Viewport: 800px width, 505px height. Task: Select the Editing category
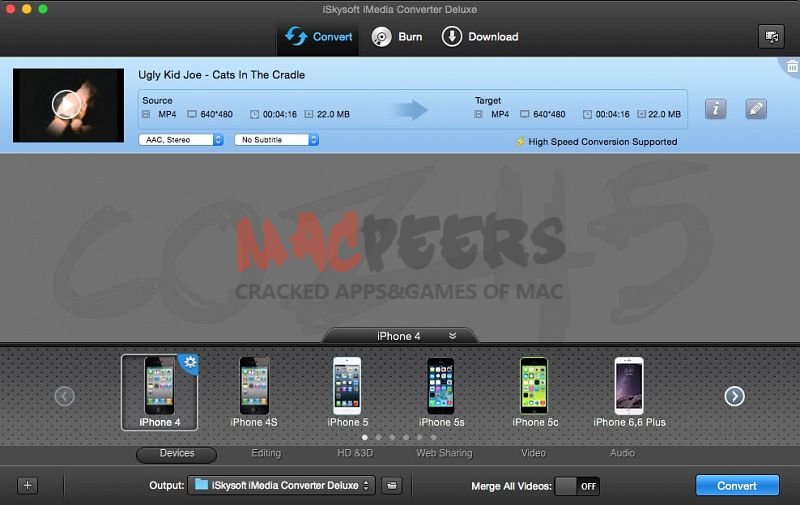click(266, 453)
